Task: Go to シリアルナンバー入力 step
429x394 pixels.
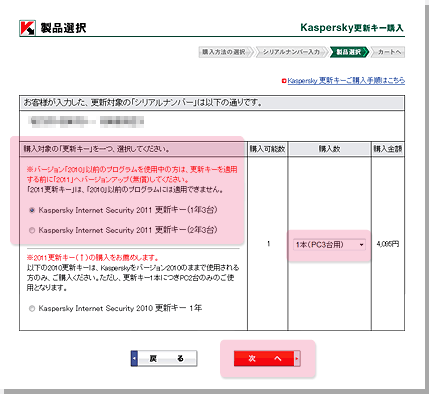Action: tap(291, 52)
